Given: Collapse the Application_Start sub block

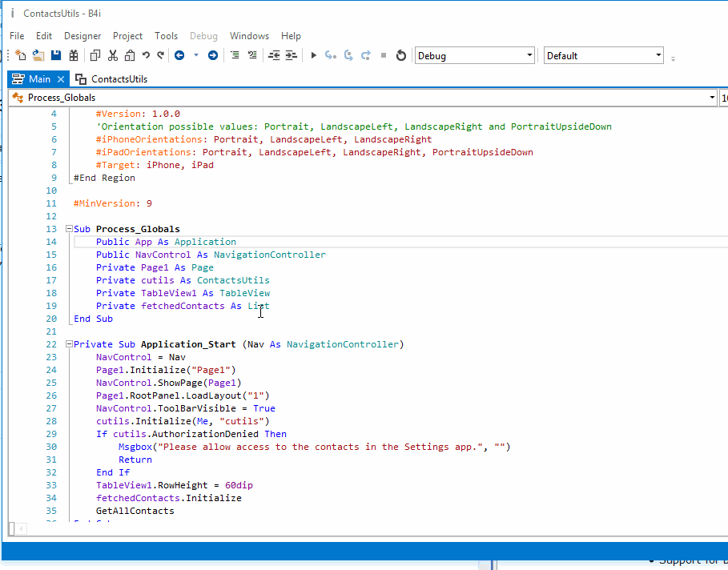Looking at the screenshot, I should (x=69, y=344).
